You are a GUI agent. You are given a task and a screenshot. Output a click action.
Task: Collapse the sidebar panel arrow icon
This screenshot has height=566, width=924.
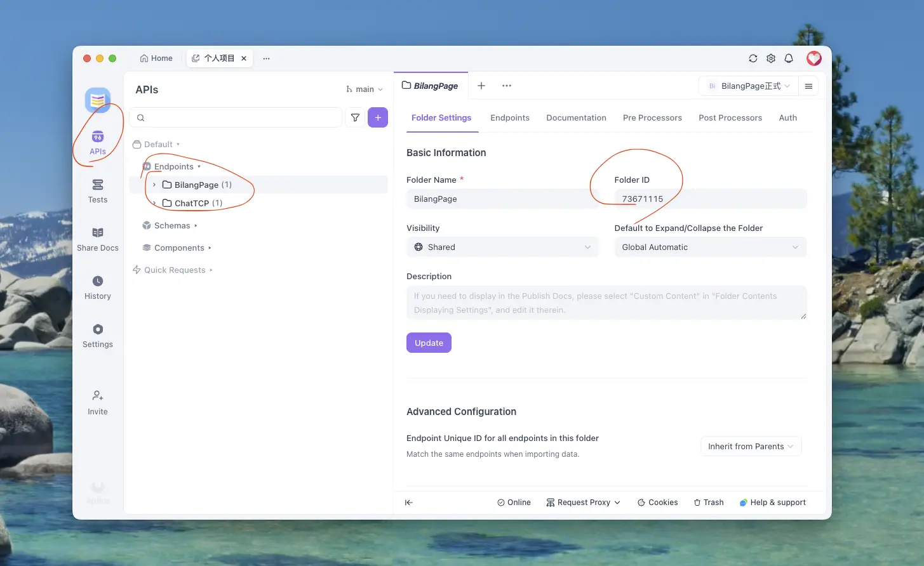[409, 503]
